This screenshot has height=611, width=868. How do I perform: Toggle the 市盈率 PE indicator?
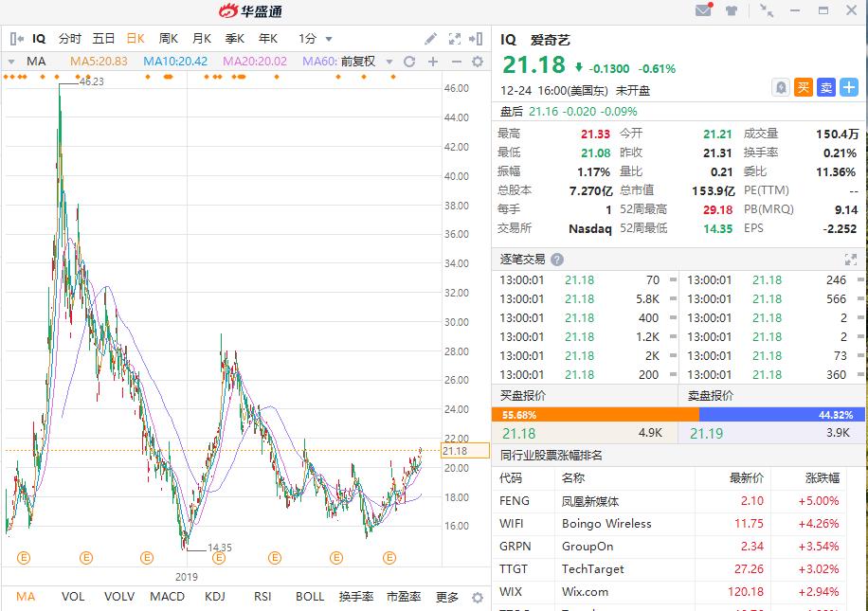click(404, 597)
